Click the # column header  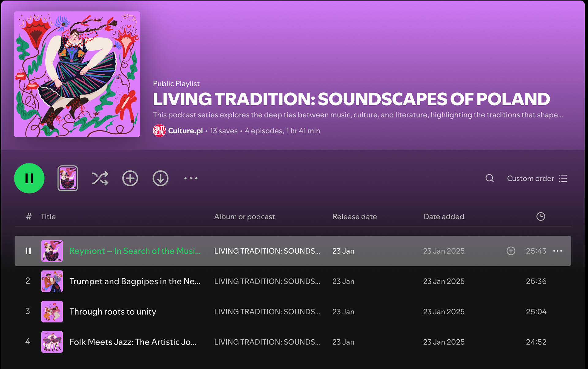pyautogui.click(x=29, y=217)
